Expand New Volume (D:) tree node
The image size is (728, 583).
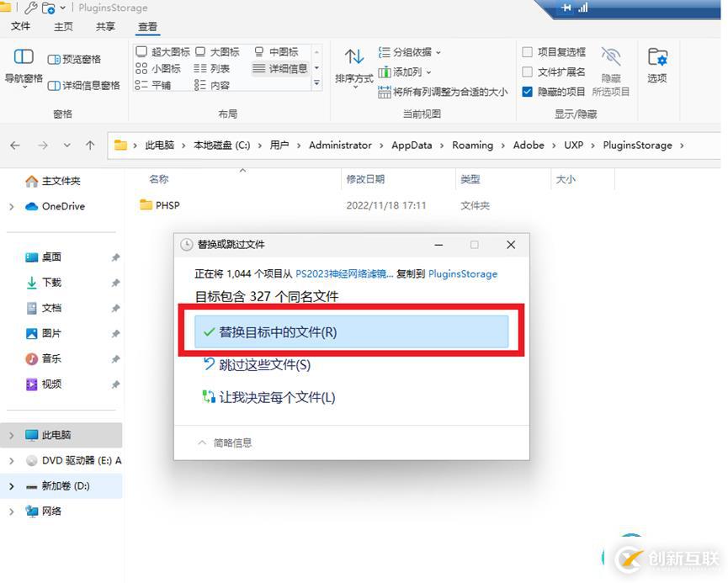(x=12, y=486)
